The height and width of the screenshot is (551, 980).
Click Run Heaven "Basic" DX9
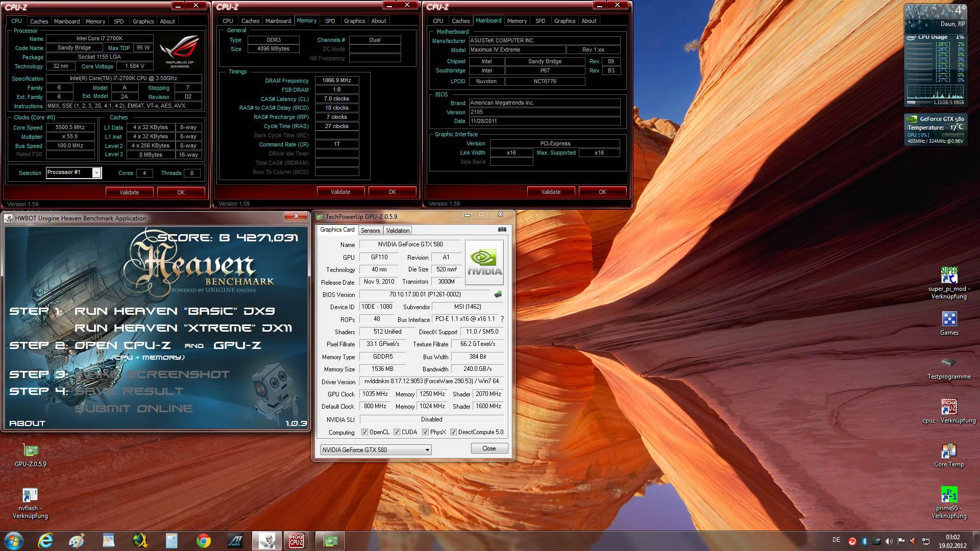point(175,311)
